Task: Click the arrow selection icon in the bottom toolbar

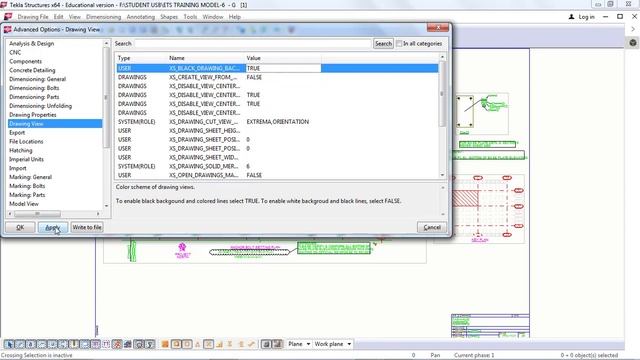Action: 9,344
